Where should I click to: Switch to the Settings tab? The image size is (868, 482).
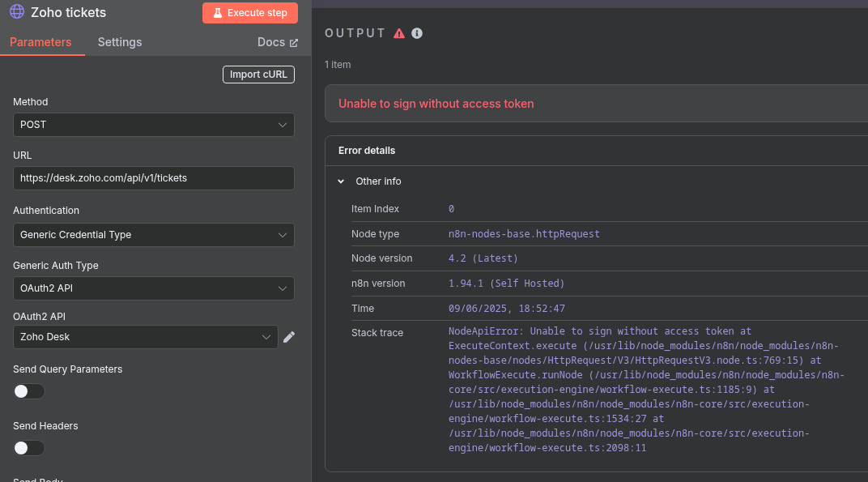tap(120, 42)
